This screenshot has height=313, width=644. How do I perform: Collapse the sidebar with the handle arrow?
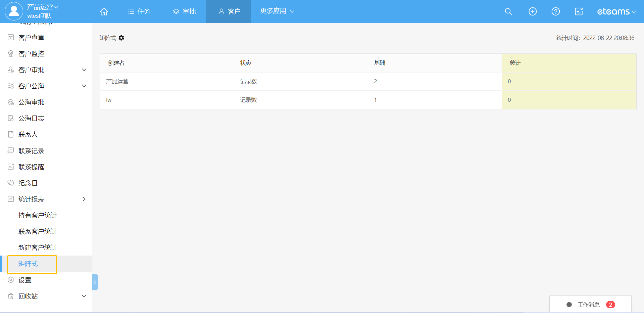click(95, 282)
